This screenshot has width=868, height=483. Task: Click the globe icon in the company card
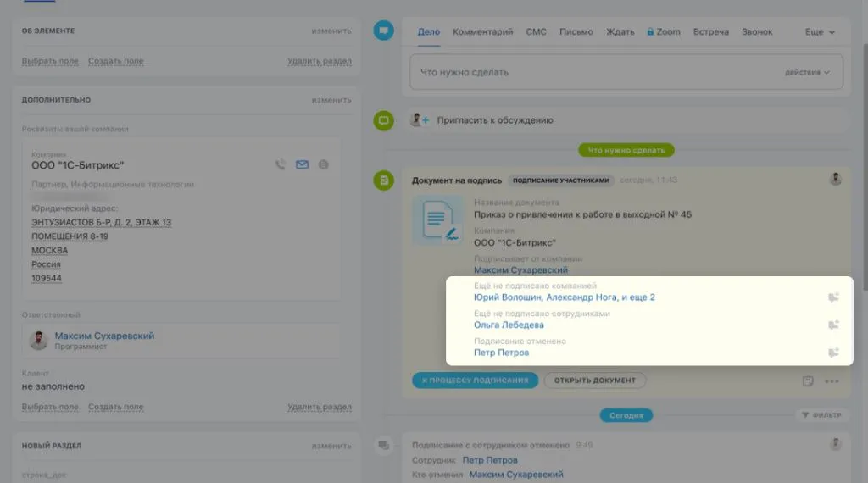click(323, 165)
